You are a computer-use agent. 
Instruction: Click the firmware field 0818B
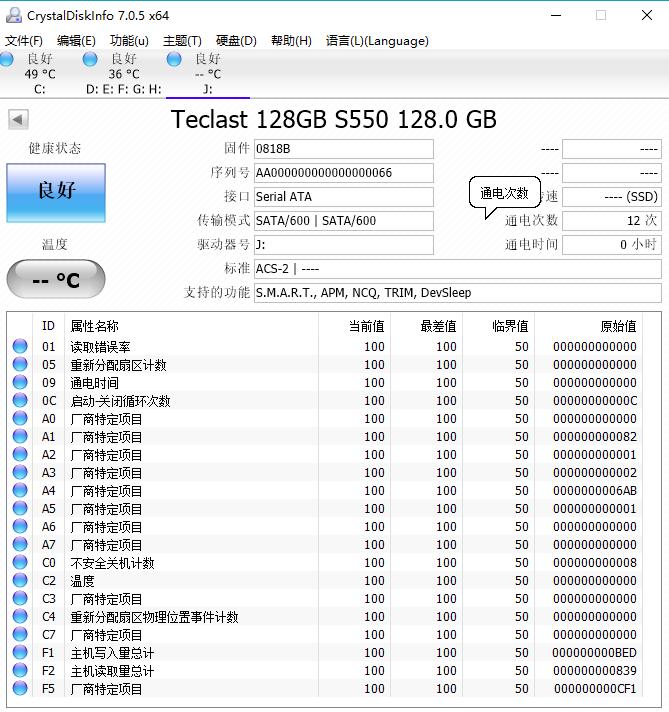[x=344, y=149]
